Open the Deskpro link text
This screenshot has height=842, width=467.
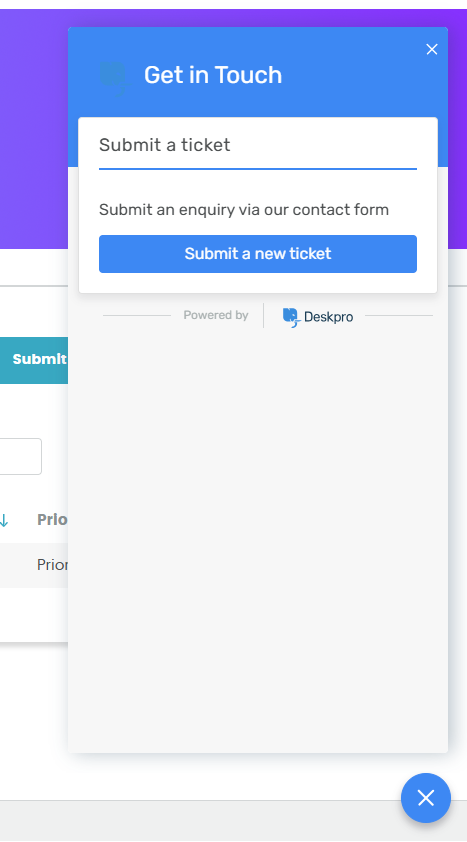click(329, 317)
